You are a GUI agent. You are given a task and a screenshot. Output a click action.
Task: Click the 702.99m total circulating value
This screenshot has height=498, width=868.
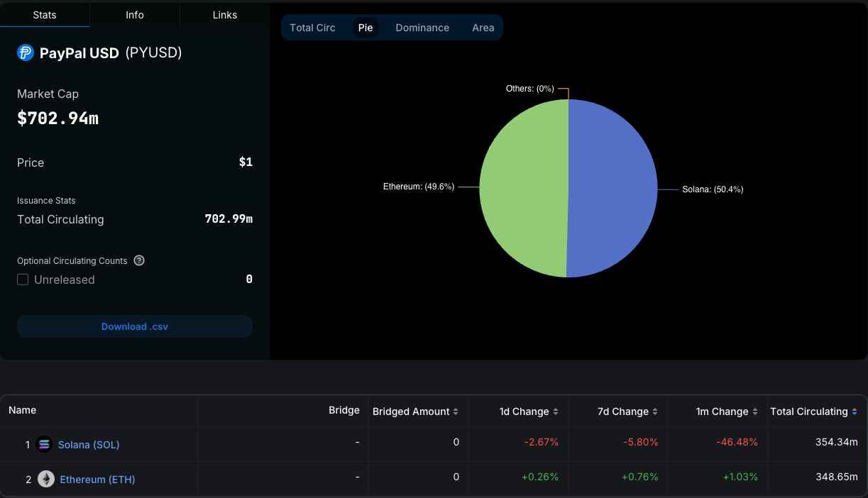click(229, 219)
